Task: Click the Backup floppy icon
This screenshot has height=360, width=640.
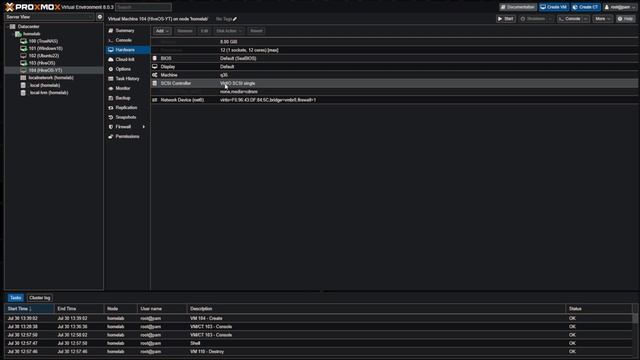Action: pyautogui.click(x=111, y=98)
